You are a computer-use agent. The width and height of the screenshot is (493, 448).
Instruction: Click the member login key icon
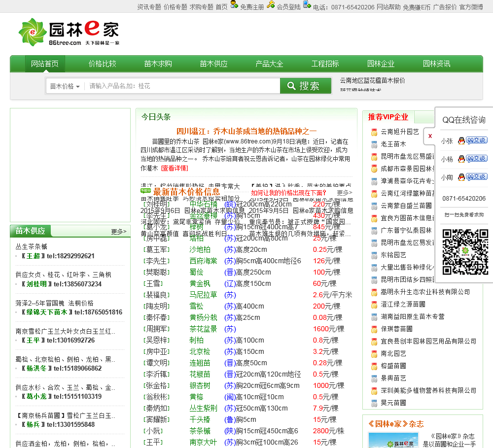pos(271,4)
